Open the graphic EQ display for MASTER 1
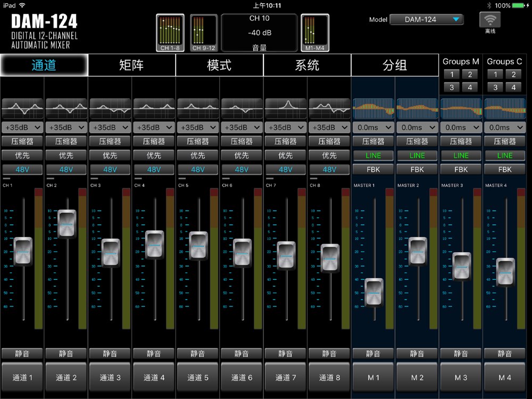Viewport: 532px width, 399px height. (x=373, y=109)
